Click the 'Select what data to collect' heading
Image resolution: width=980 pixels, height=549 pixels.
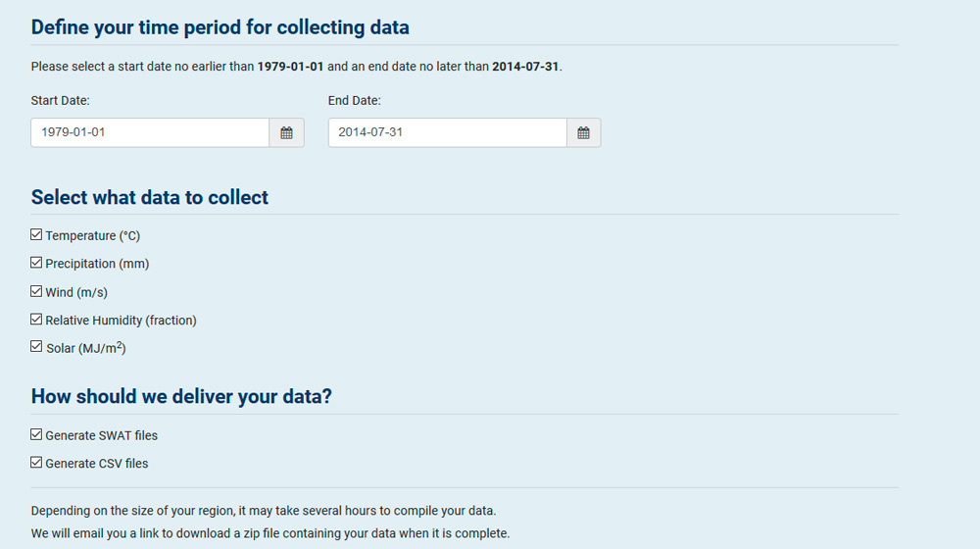coord(149,198)
